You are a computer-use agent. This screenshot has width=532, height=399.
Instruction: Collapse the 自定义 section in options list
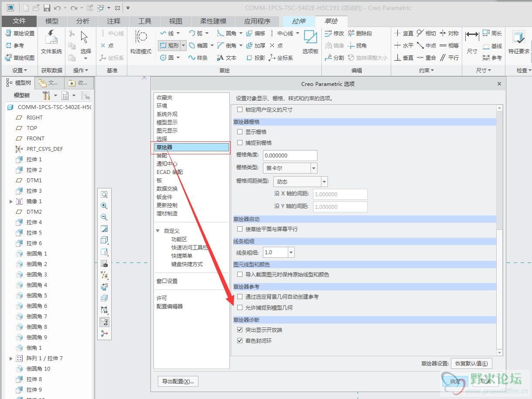pyautogui.click(x=158, y=231)
